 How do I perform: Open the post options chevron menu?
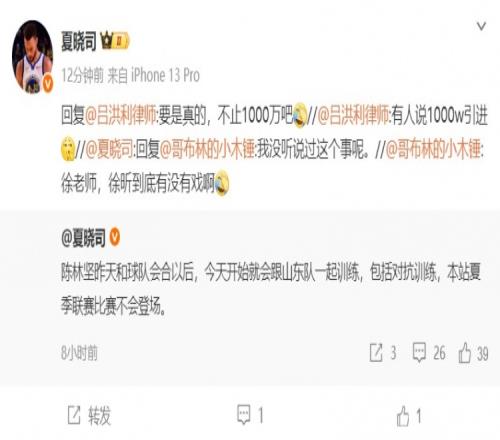[x=481, y=26]
